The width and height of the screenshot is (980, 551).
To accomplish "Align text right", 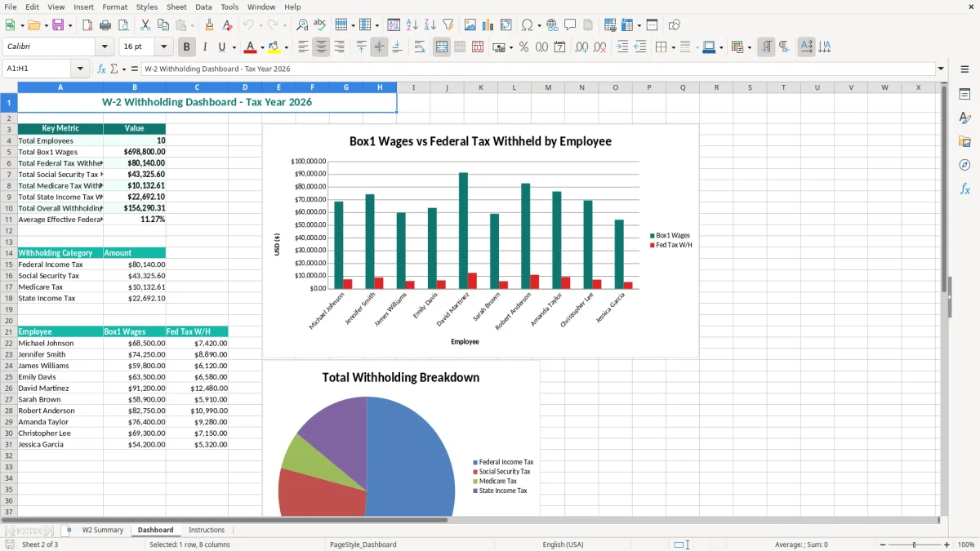I will (339, 47).
